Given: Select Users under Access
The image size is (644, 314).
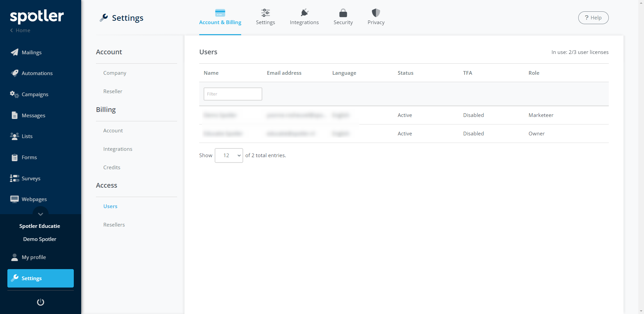Looking at the screenshot, I should 110,206.
